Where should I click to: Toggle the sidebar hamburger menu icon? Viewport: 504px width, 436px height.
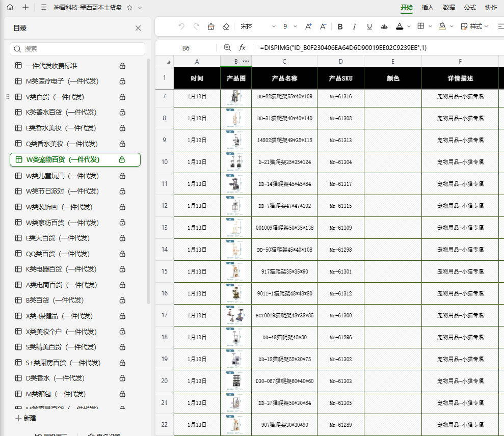(x=44, y=8)
